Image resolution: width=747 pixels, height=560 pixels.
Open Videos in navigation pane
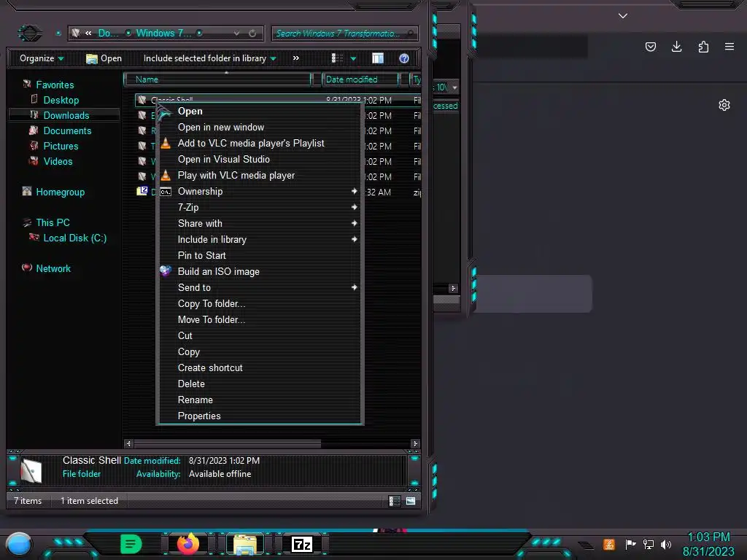(x=58, y=161)
